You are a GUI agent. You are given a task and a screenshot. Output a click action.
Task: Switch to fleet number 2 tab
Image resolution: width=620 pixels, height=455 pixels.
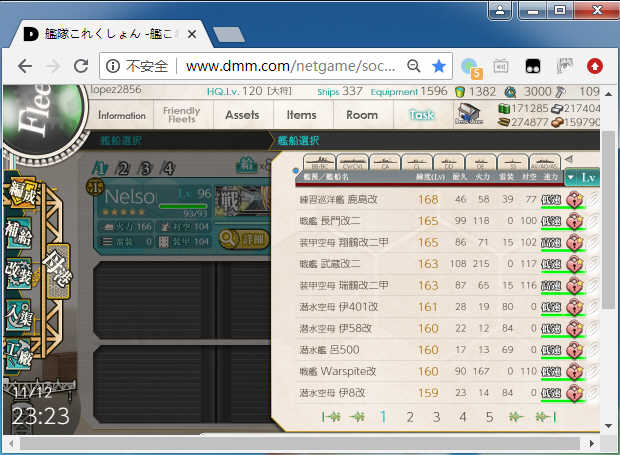tap(123, 169)
